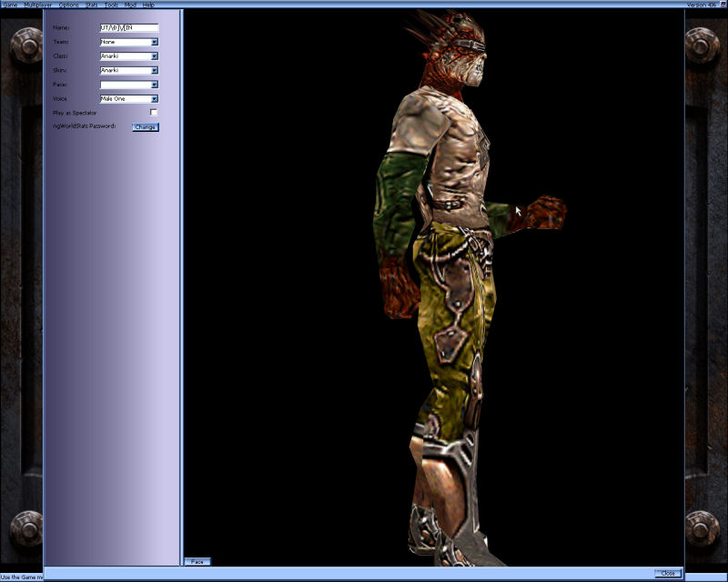Open the Game menu

pyautogui.click(x=10, y=3)
